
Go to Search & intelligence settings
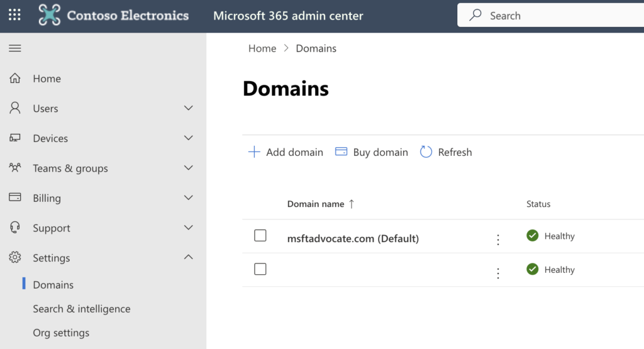tap(82, 309)
